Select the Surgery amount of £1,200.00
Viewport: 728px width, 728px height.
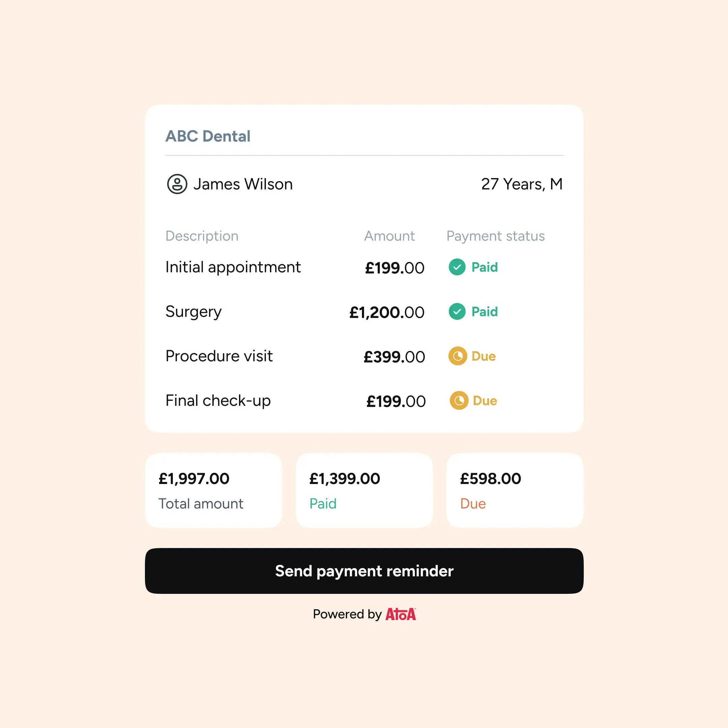387,312
